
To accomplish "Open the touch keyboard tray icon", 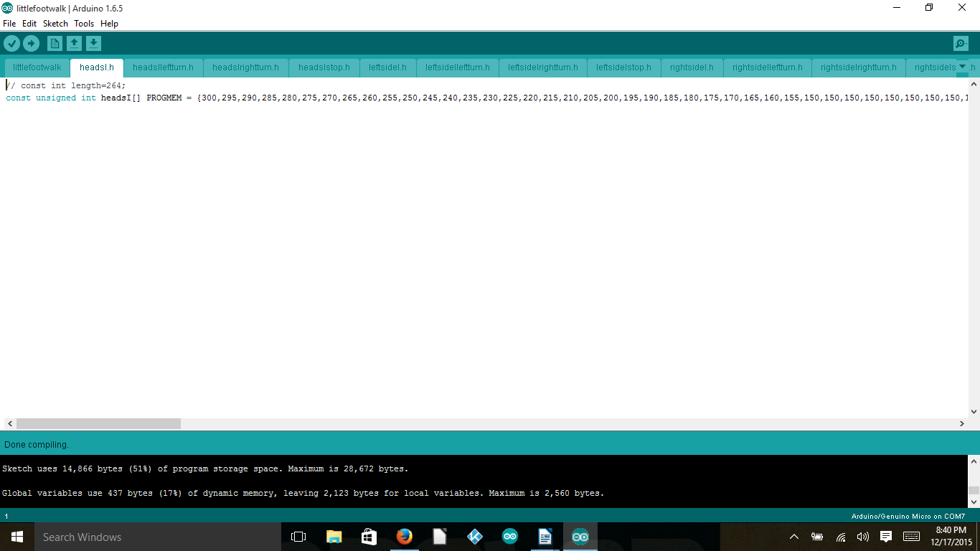I will click(912, 537).
